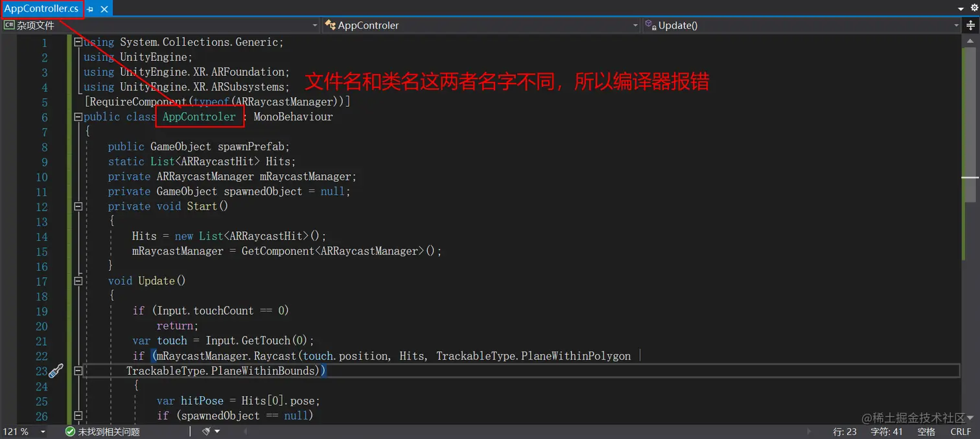Click 未找到相关问题 status text
Viewport: 980px width, 439px height.
109,431
